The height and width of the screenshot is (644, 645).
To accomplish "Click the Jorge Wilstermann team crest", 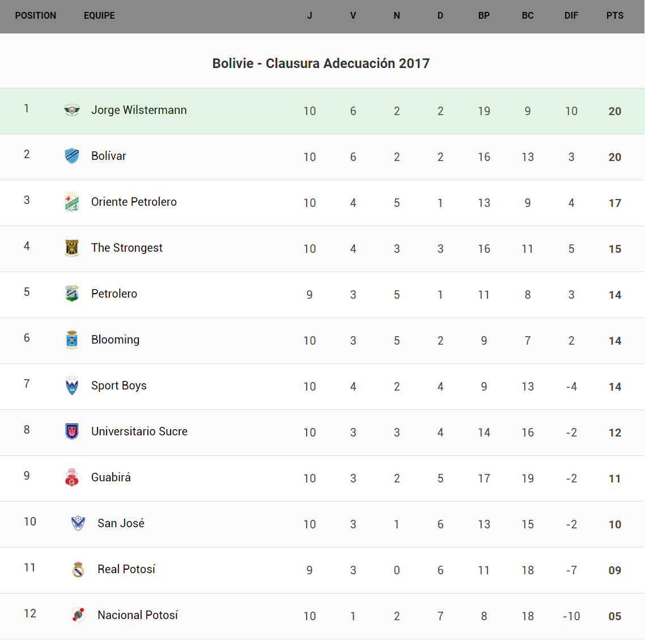I will pos(72,110).
